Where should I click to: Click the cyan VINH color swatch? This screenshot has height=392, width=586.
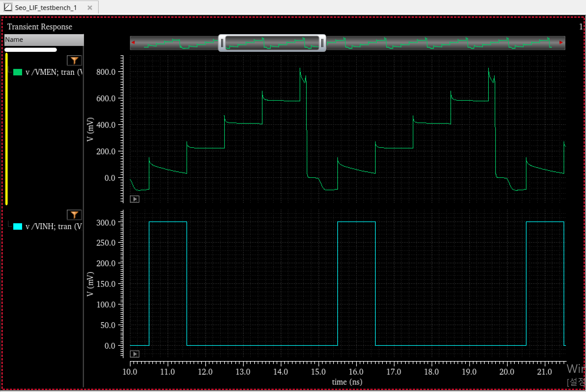pyautogui.click(x=18, y=226)
